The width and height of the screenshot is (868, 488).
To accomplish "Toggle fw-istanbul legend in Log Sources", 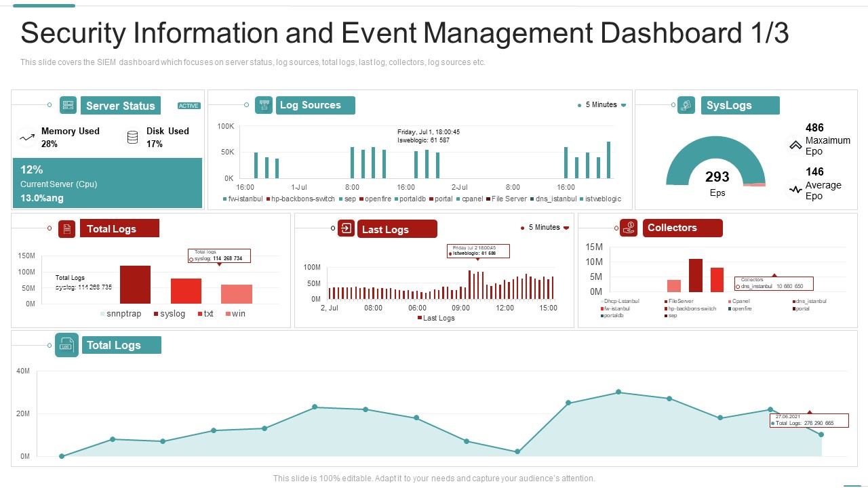I will [243, 199].
